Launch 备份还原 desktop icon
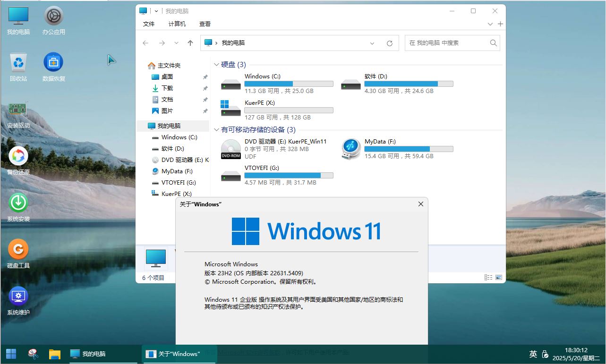The width and height of the screenshot is (606, 364). click(x=18, y=161)
